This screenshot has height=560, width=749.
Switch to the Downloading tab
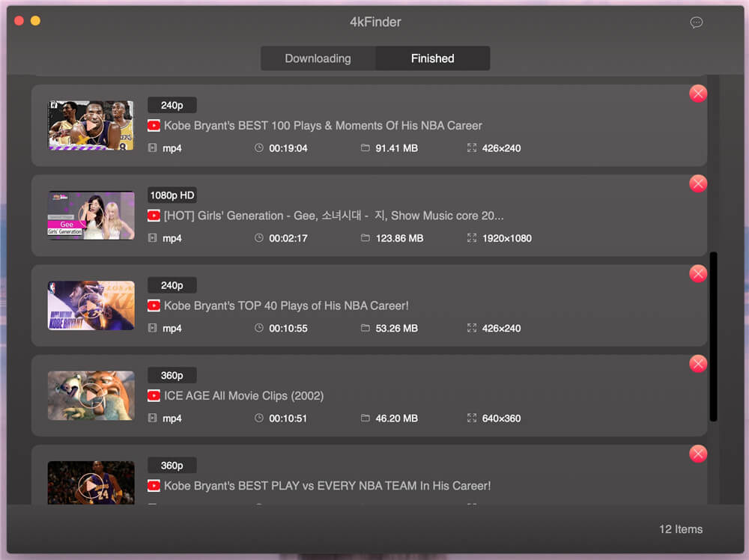coord(318,58)
